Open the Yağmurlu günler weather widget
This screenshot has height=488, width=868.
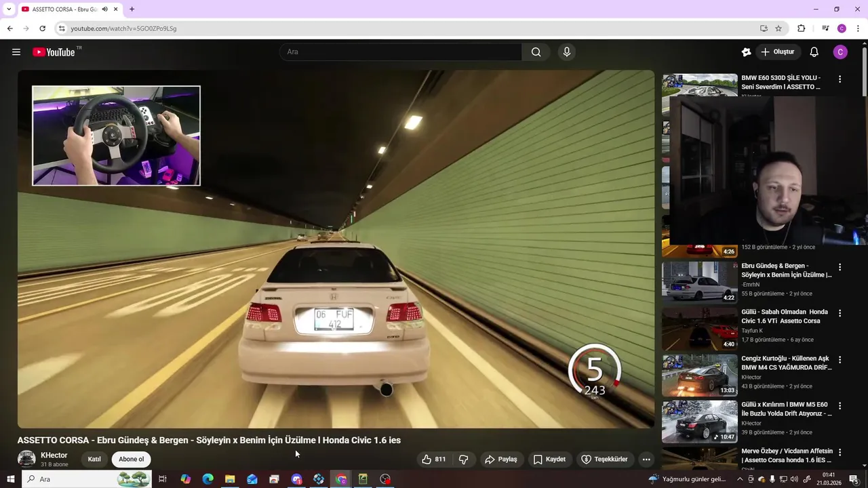tap(687, 479)
